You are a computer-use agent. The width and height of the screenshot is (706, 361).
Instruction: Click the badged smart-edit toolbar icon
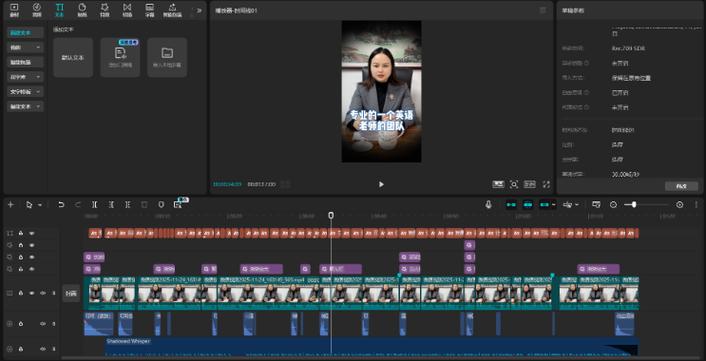[x=177, y=205]
